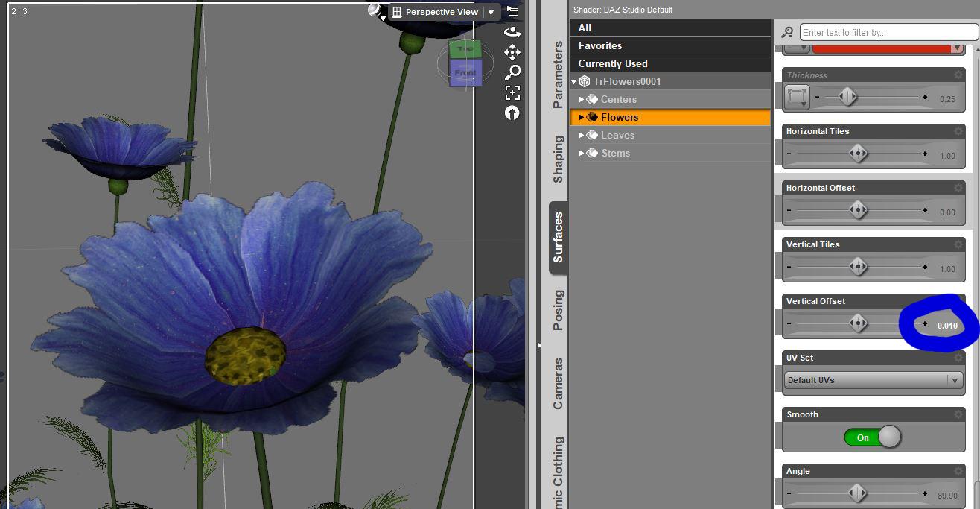Decrease Vertical Offset with minus button
Screen dimensions: 980x509
tap(789, 323)
